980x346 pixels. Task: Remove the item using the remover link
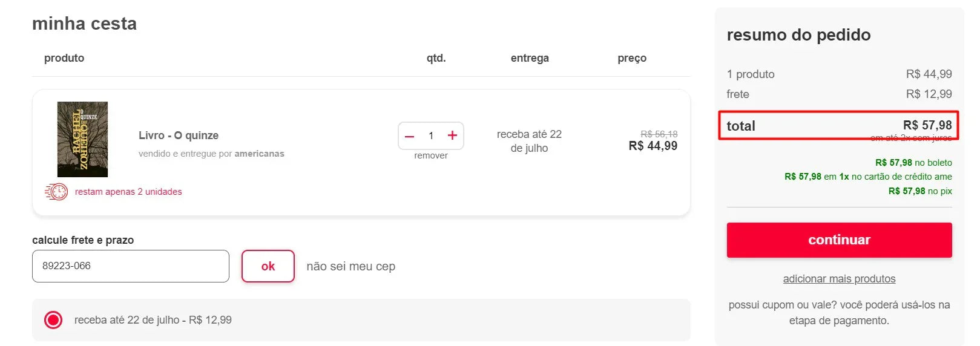pos(431,155)
